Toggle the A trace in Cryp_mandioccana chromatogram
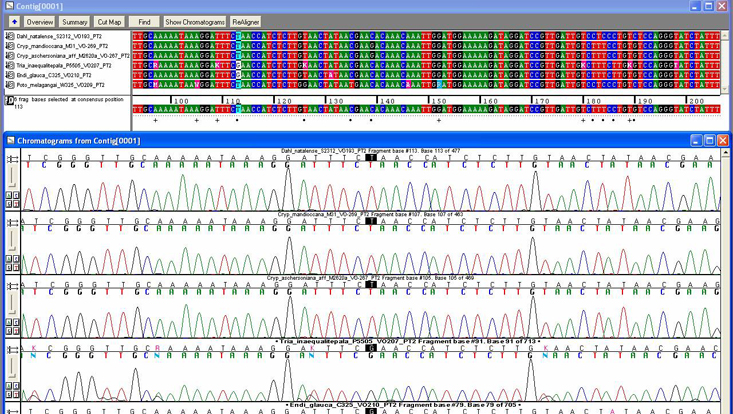 (x=9, y=259)
